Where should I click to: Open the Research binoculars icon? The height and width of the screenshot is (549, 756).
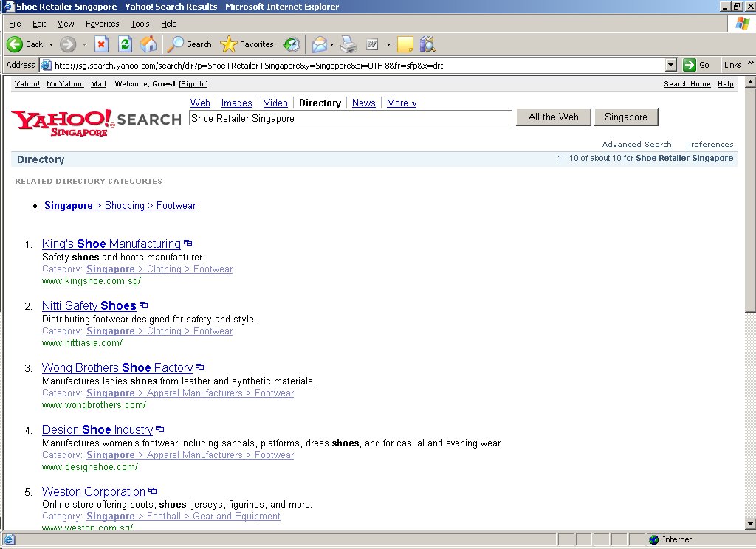coord(427,44)
